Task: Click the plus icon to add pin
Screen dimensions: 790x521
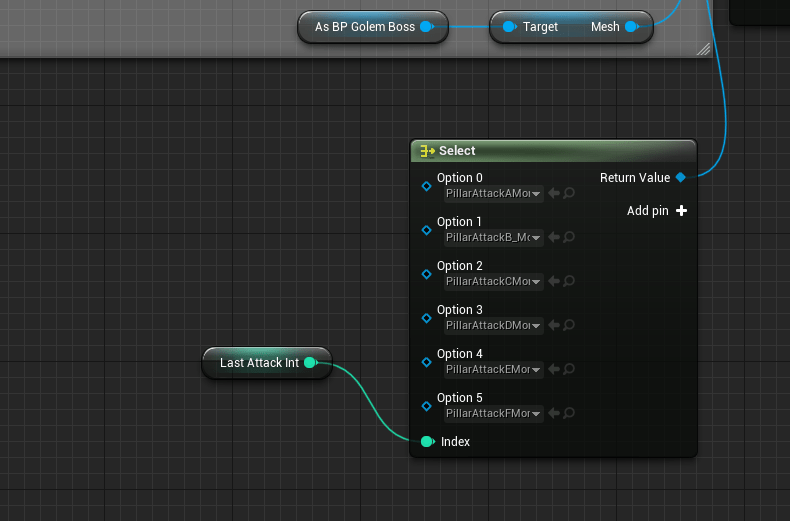Action: 682,211
